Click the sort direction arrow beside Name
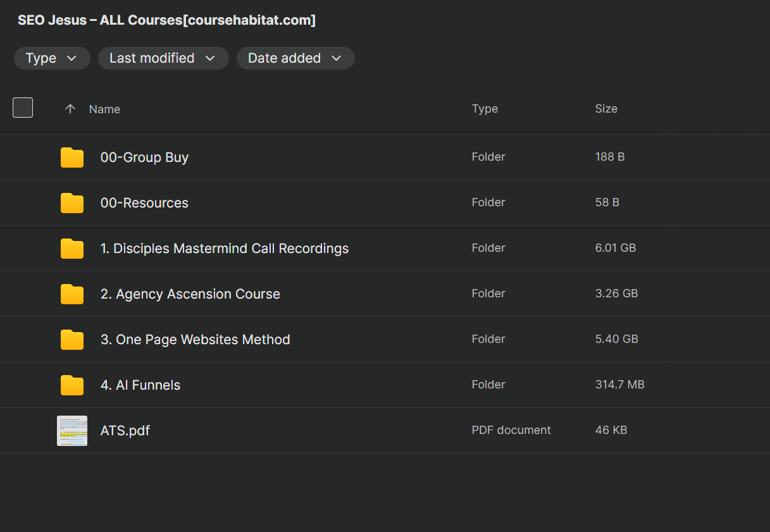Image resolution: width=770 pixels, height=532 pixels. [70, 109]
